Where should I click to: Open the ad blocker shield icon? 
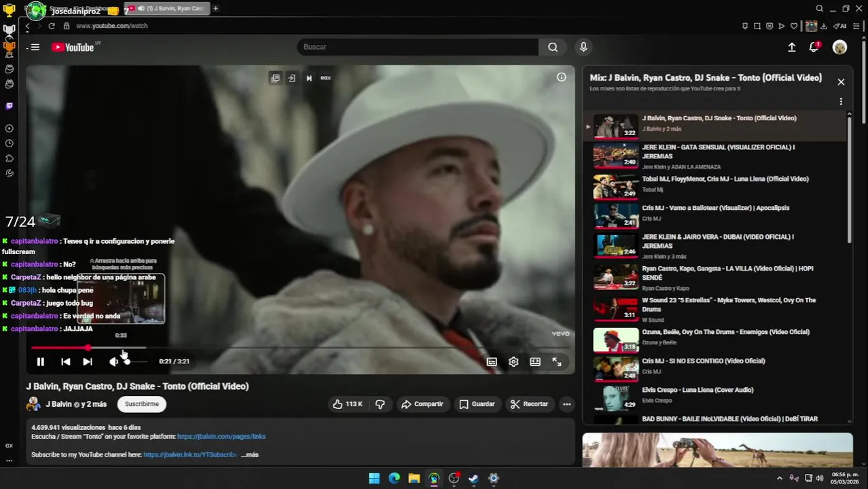(x=770, y=26)
